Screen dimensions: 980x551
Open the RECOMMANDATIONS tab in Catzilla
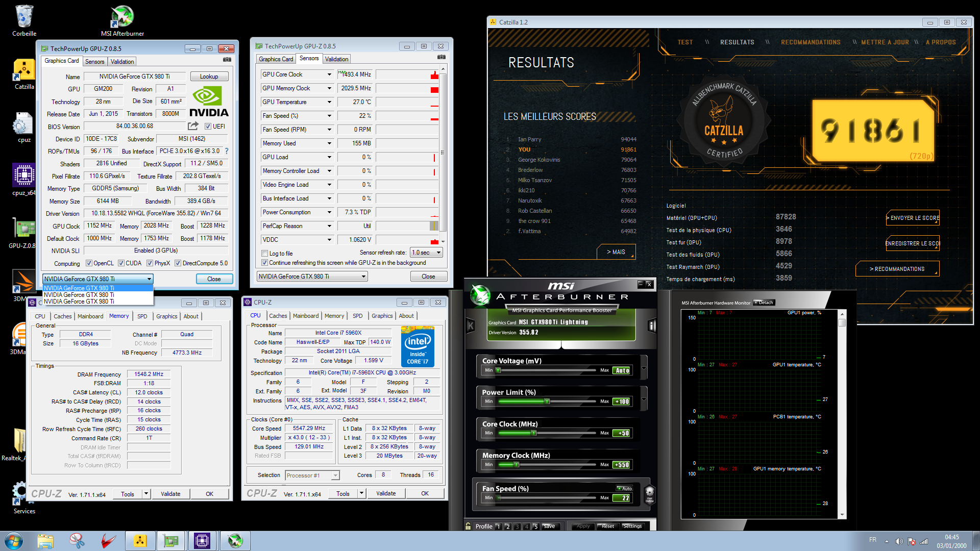(x=811, y=42)
